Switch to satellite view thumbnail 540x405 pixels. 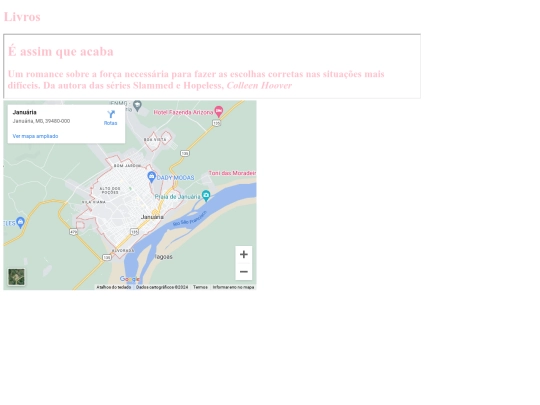17,277
